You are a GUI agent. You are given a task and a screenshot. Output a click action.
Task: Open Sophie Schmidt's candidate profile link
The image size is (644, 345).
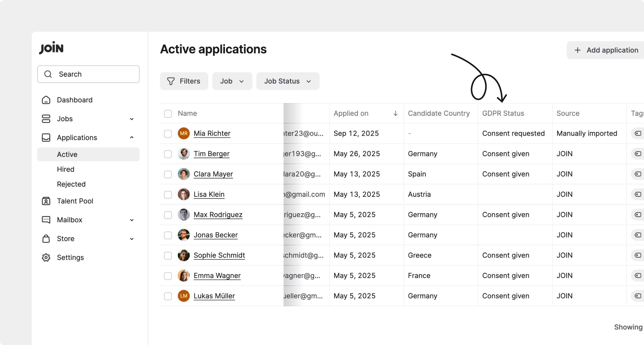click(219, 255)
